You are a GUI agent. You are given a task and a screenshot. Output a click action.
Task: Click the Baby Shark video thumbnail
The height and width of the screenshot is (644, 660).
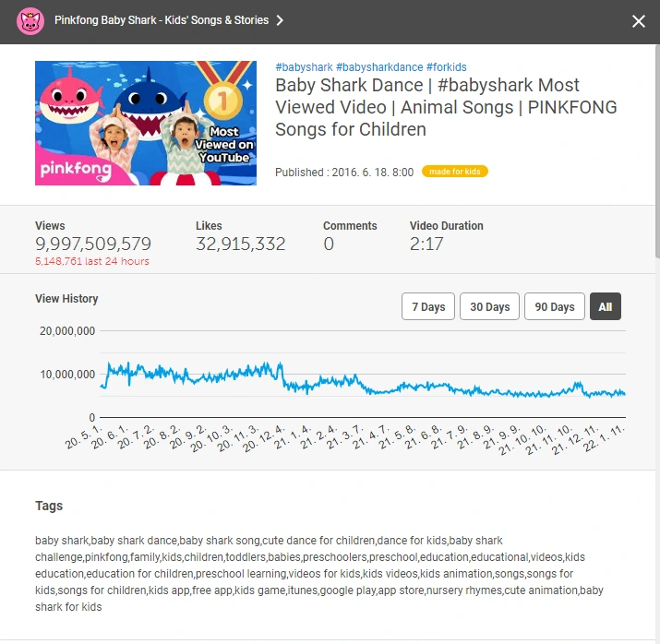point(146,123)
